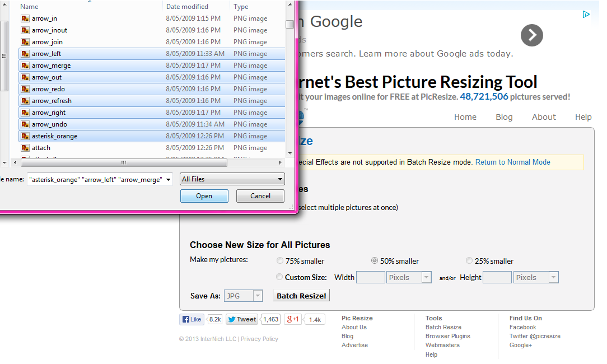Click the arrow_undo PNG file icon
This screenshot has height=364, width=607.
click(25, 124)
